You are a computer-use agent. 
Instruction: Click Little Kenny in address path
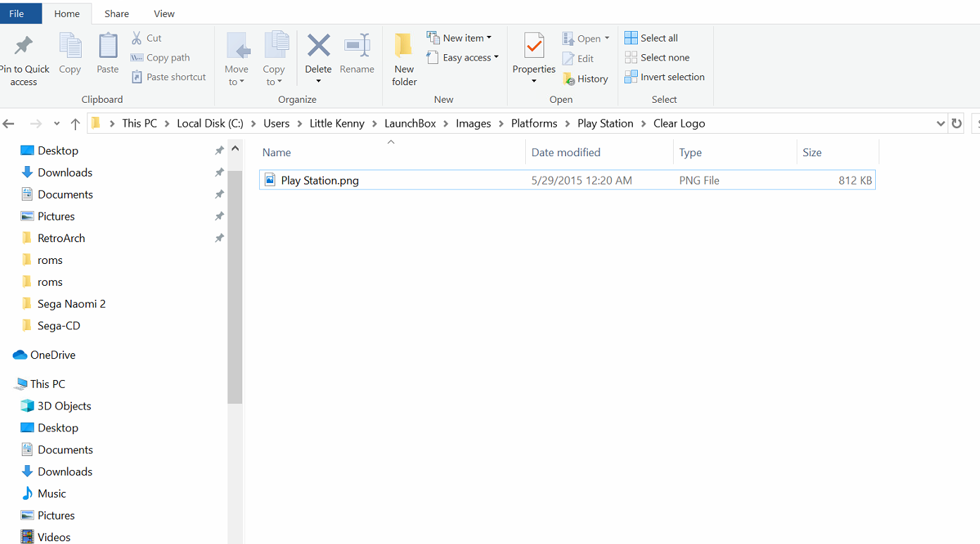tap(337, 123)
